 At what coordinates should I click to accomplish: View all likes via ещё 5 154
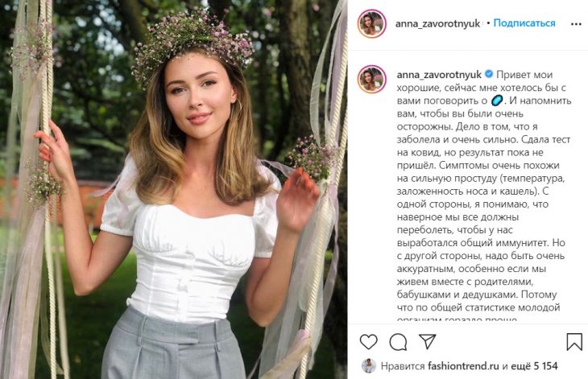click(534, 366)
